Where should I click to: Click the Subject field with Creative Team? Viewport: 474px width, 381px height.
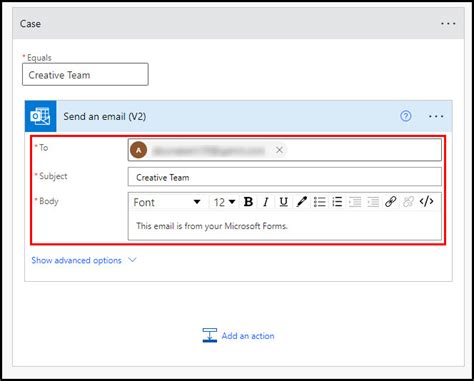click(x=285, y=177)
